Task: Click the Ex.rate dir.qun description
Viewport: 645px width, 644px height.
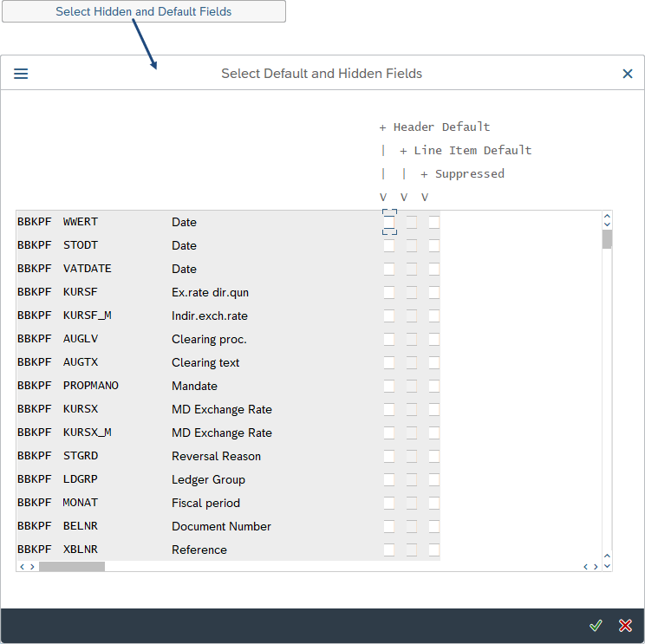Action: [x=210, y=292]
